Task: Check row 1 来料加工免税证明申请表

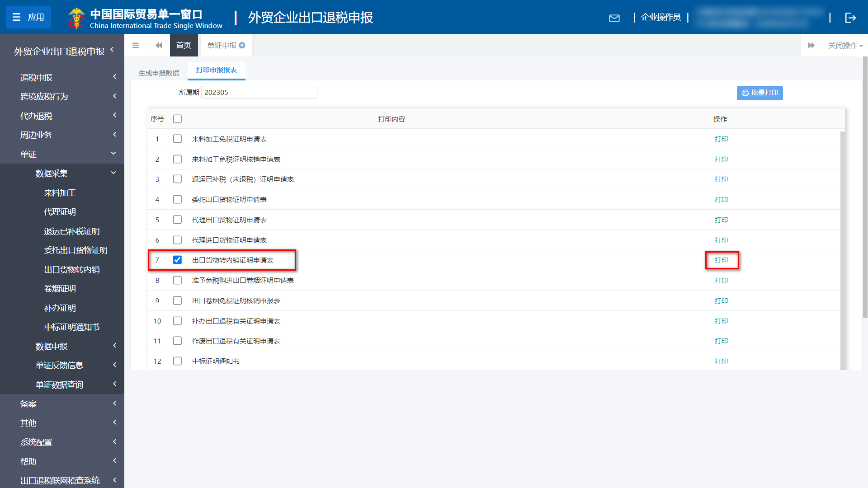Action: point(177,139)
